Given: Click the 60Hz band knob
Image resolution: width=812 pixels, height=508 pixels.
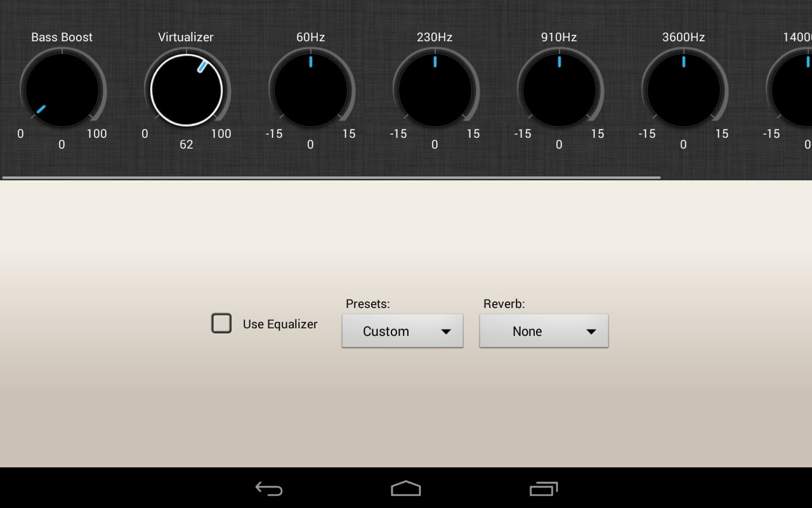Looking at the screenshot, I should click(x=311, y=90).
